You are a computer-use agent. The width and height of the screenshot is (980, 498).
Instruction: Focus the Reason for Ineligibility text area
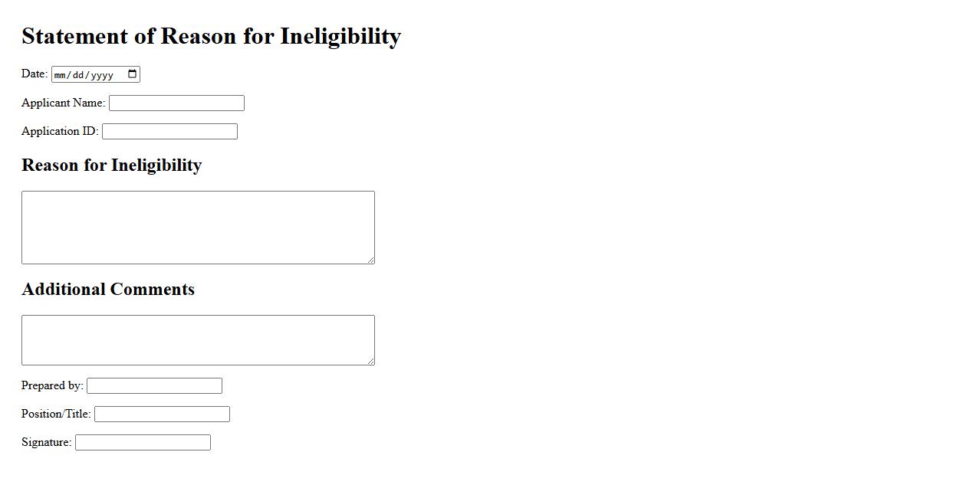point(198,228)
